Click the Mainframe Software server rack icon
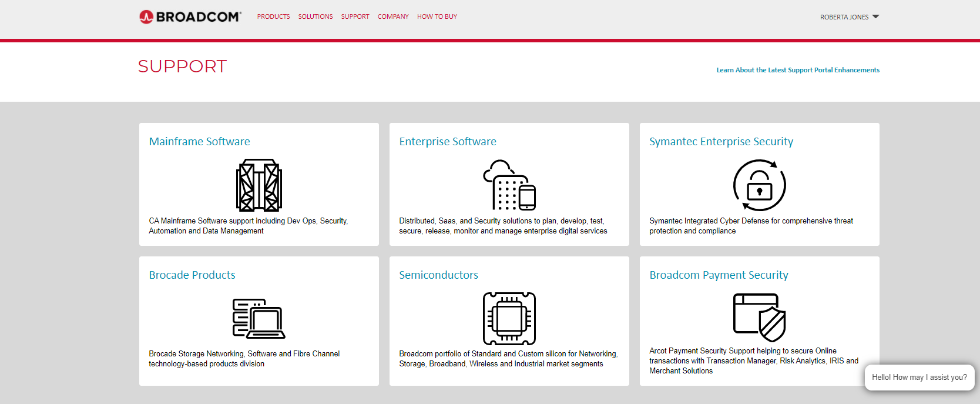Viewport: 980px width, 404px height. pyautogui.click(x=259, y=185)
